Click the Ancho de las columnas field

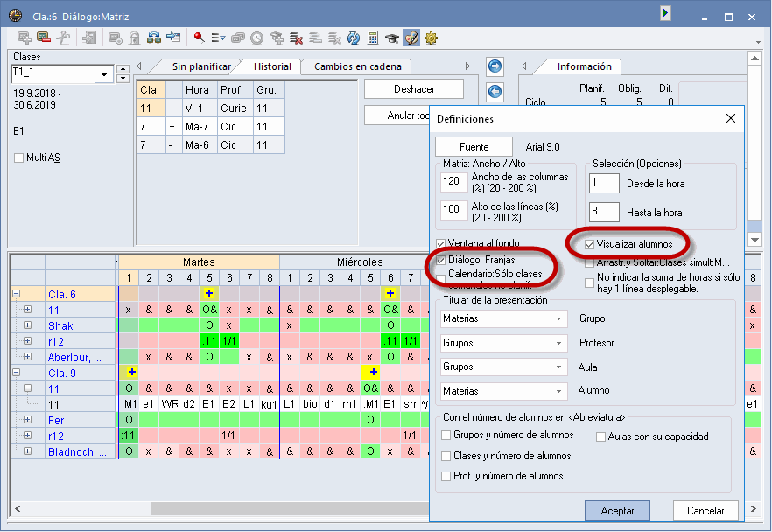[454, 182]
